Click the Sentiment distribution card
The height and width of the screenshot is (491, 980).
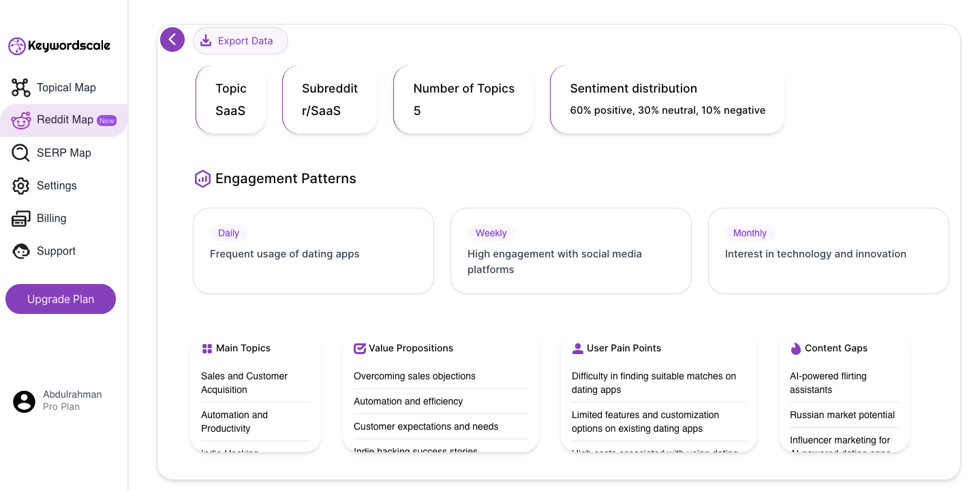667,99
